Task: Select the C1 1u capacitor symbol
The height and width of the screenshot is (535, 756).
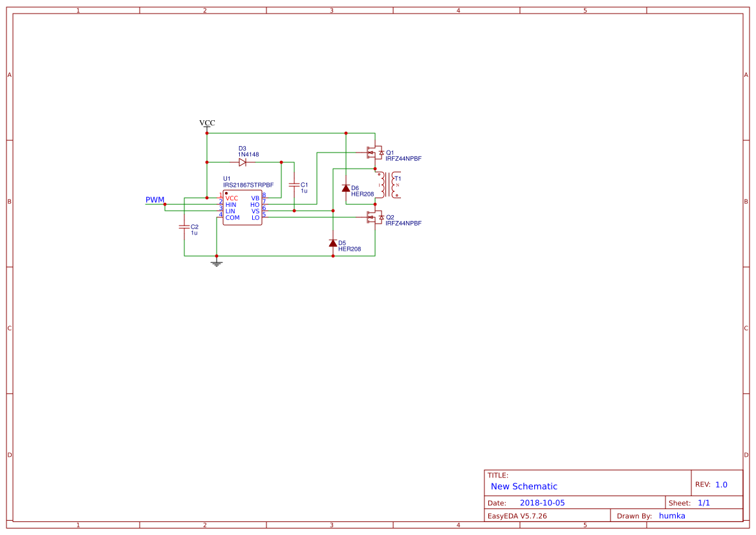Action: tap(294, 186)
